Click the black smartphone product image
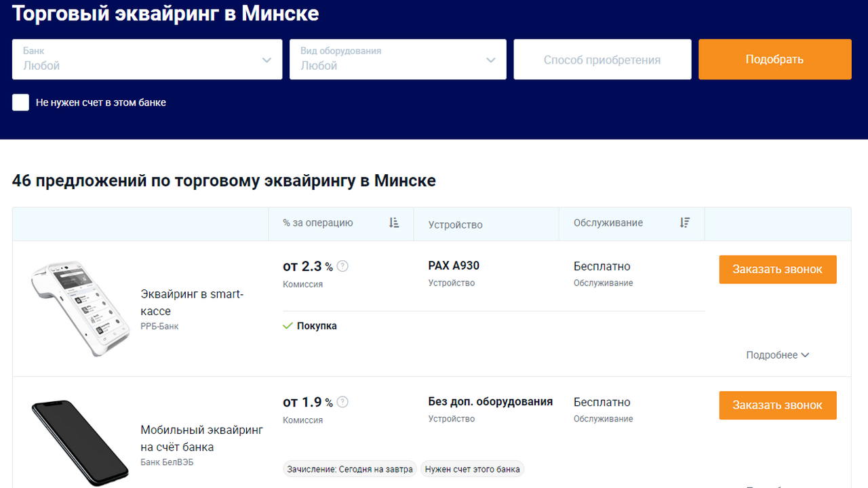This screenshot has width=868, height=488. pos(79,441)
